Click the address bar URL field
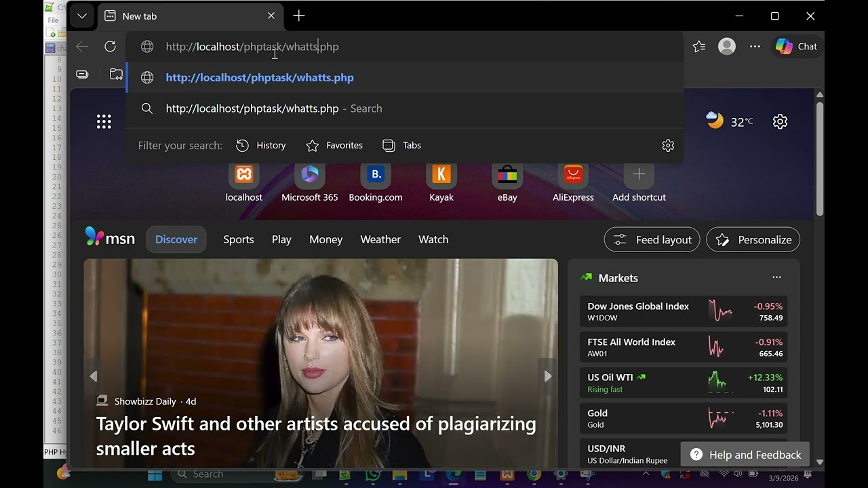Screen dimensions: 868x488 [404, 46]
